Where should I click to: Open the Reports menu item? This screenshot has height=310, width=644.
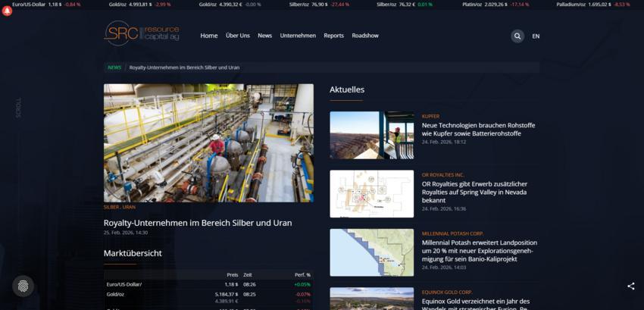click(334, 36)
